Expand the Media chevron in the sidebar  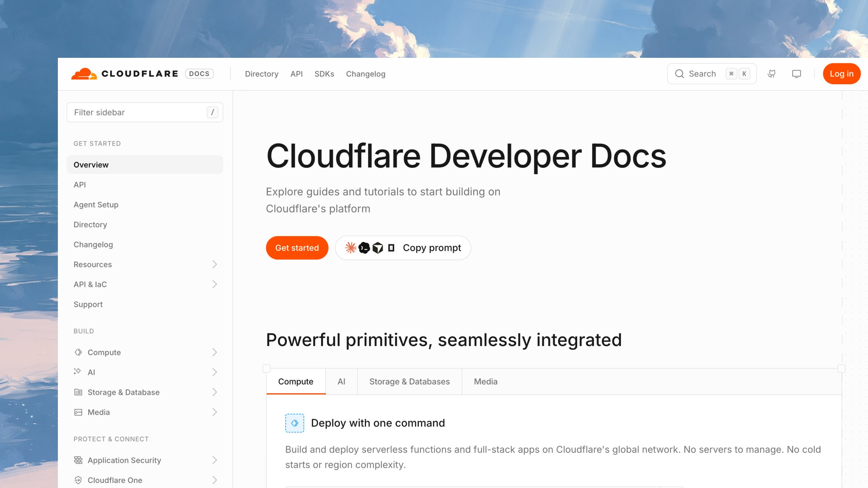214,412
